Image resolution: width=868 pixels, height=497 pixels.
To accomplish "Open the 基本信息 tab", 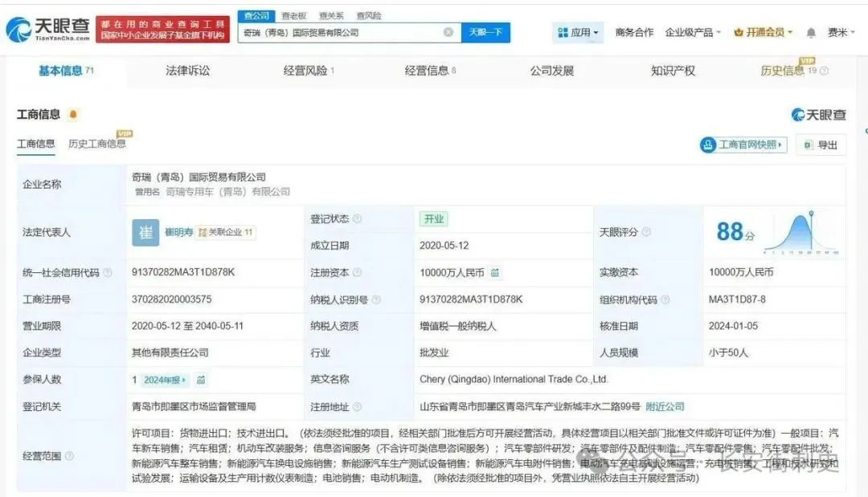I will pyautogui.click(x=66, y=71).
